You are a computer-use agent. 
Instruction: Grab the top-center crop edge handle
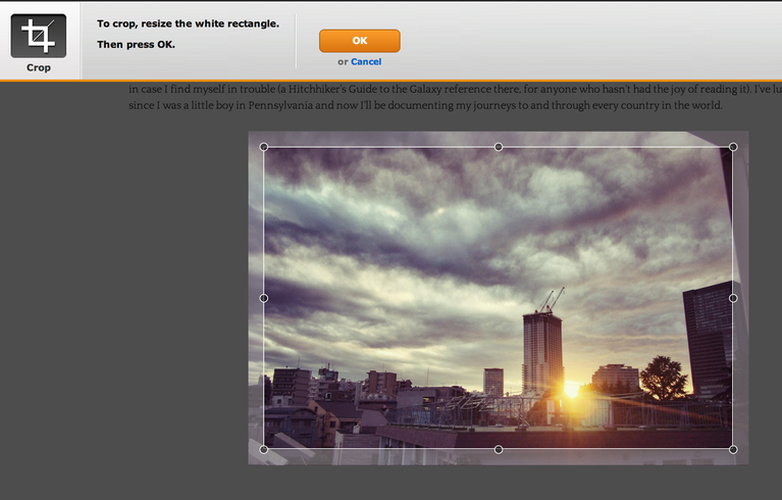[x=498, y=147]
